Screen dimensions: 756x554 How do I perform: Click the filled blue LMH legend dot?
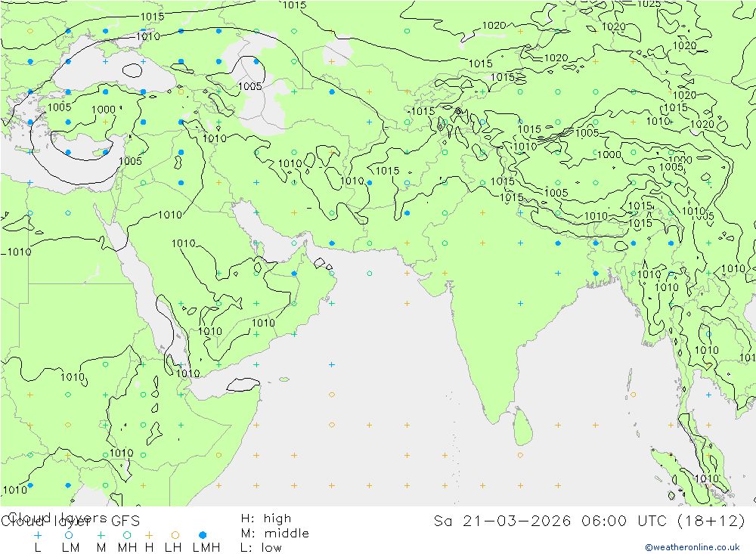click(203, 535)
